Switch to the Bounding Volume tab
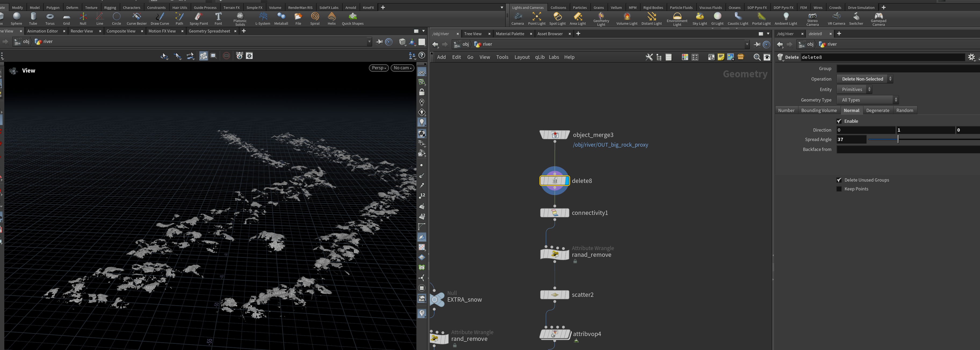Viewport: 980px width, 350px height. point(819,110)
